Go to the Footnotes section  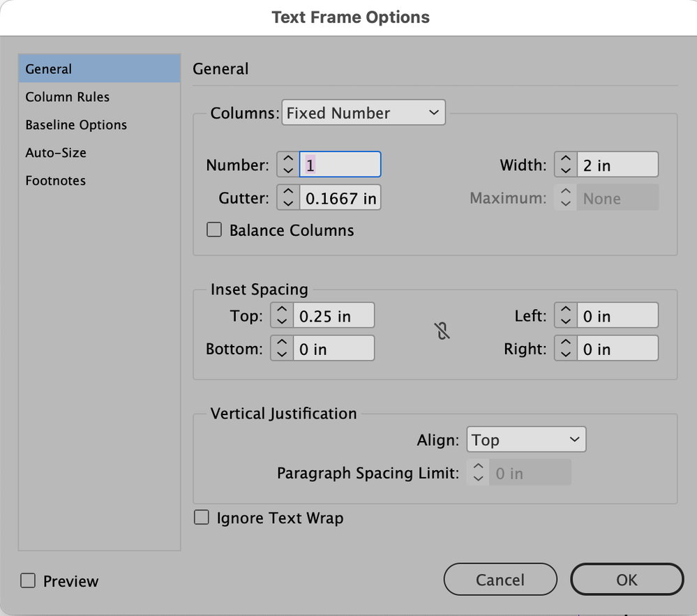pos(56,181)
